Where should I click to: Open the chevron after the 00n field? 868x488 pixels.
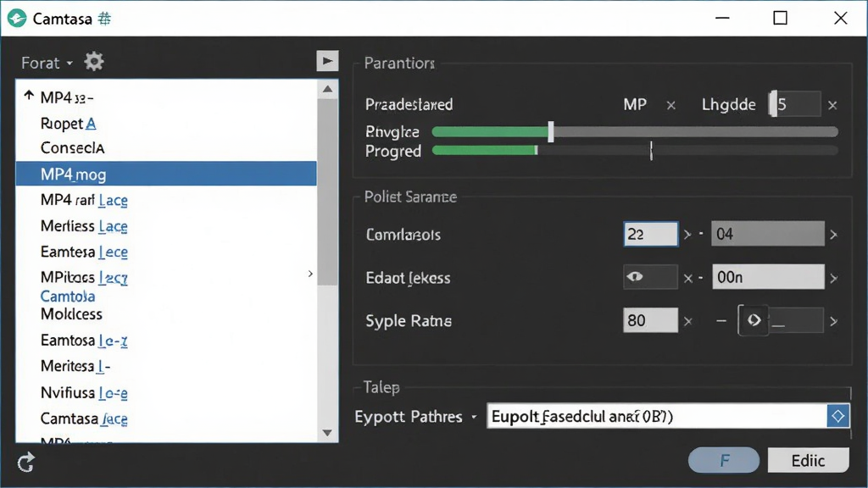tap(833, 278)
